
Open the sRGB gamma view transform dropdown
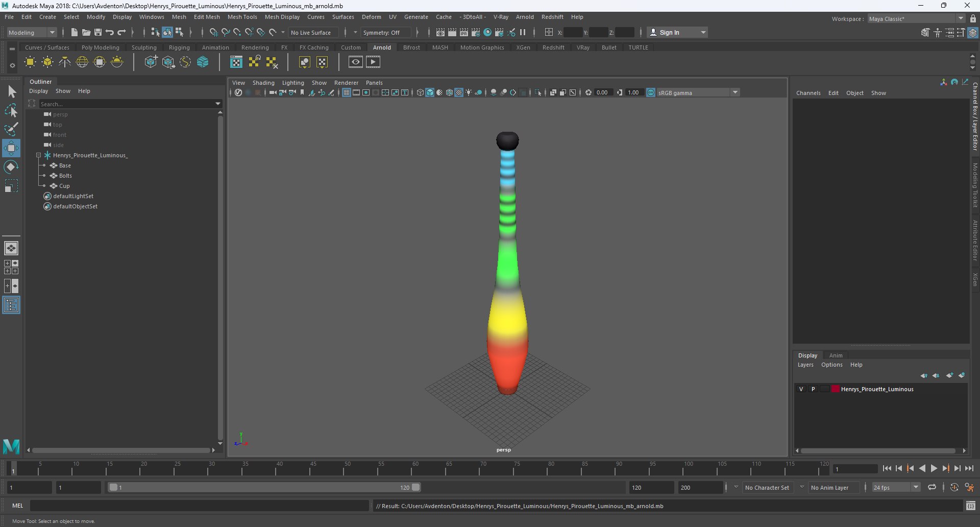click(x=697, y=92)
